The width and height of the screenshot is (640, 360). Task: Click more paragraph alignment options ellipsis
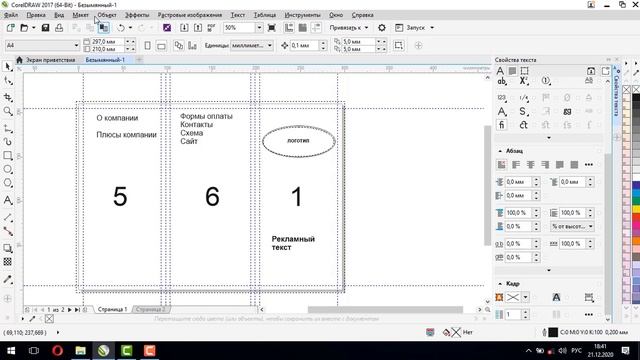(x=589, y=164)
